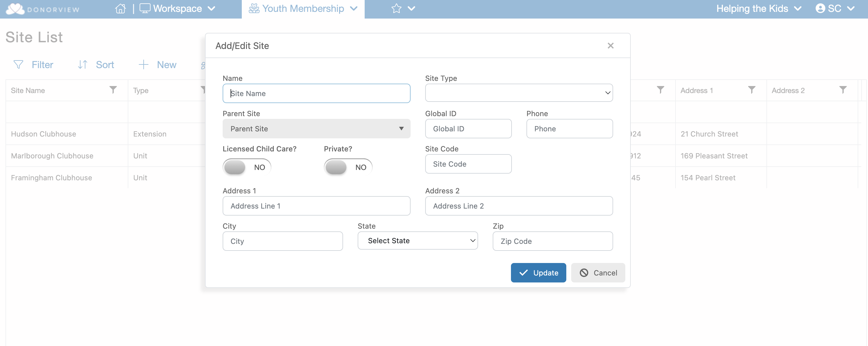This screenshot has height=346, width=868.
Task: Click the Update button
Action: (x=538, y=272)
